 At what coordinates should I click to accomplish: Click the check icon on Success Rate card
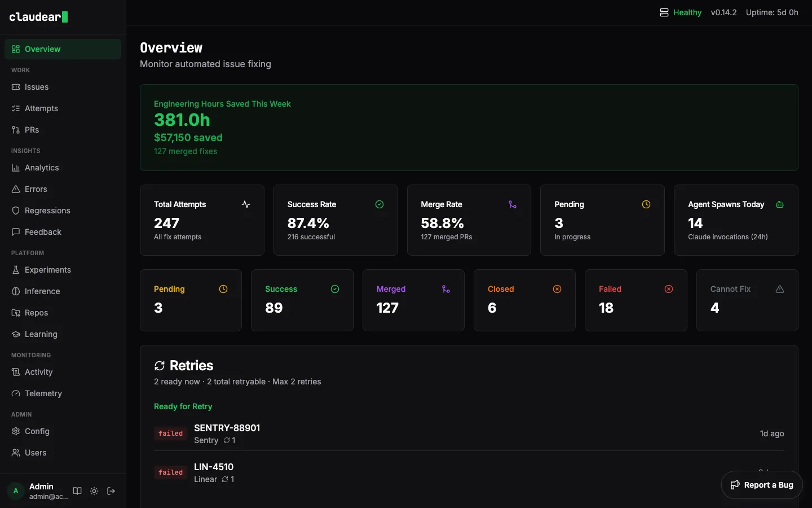tap(379, 204)
